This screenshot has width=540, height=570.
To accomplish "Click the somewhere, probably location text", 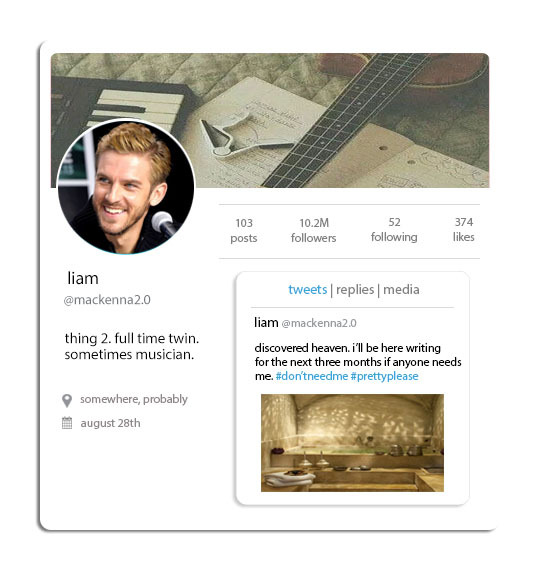I will point(134,399).
